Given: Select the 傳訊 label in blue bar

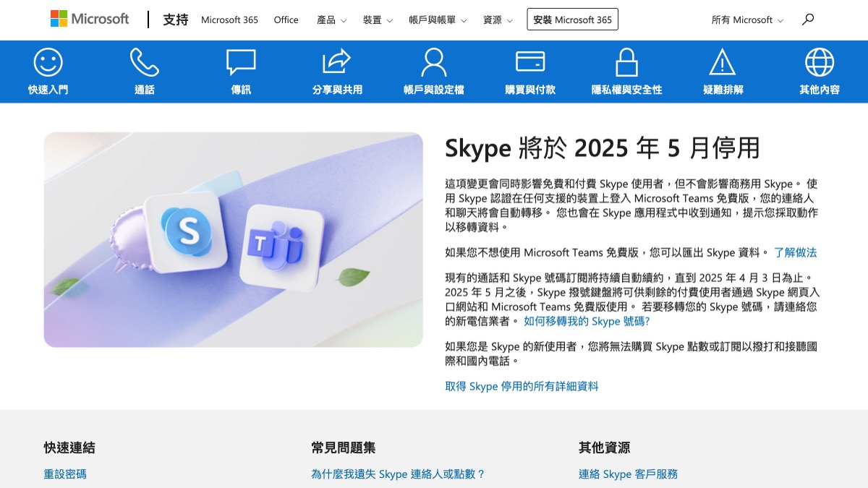Looking at the screenshot, I should point(241,90).
